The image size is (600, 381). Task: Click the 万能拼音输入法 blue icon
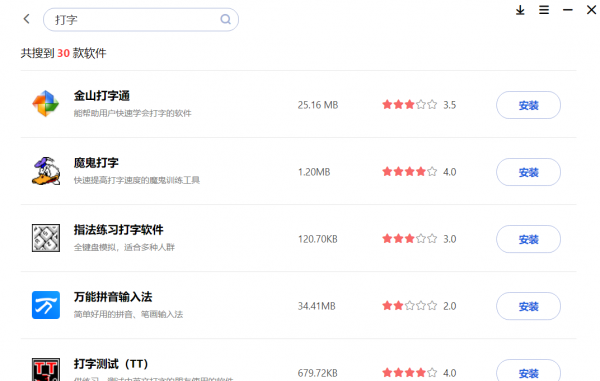tap(46, 305)
